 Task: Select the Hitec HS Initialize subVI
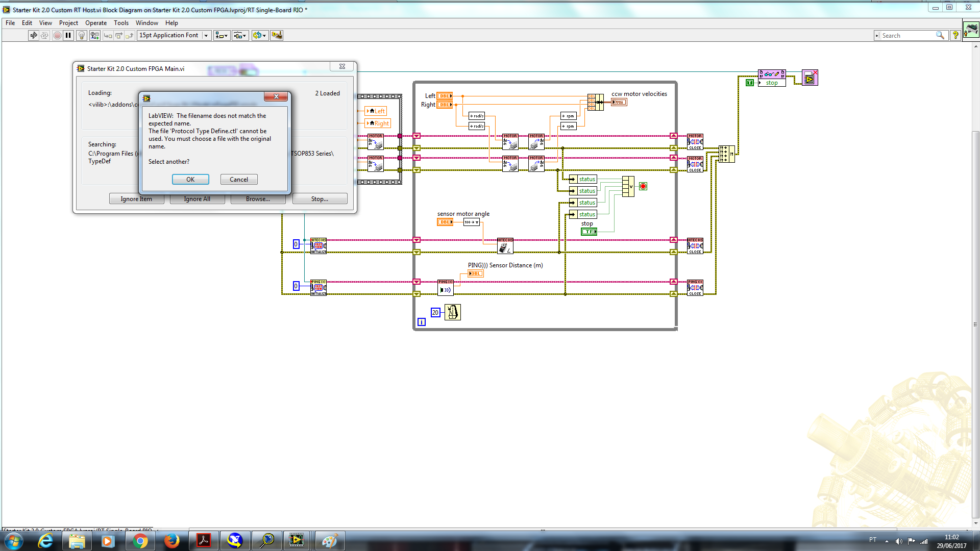(318, 246)
